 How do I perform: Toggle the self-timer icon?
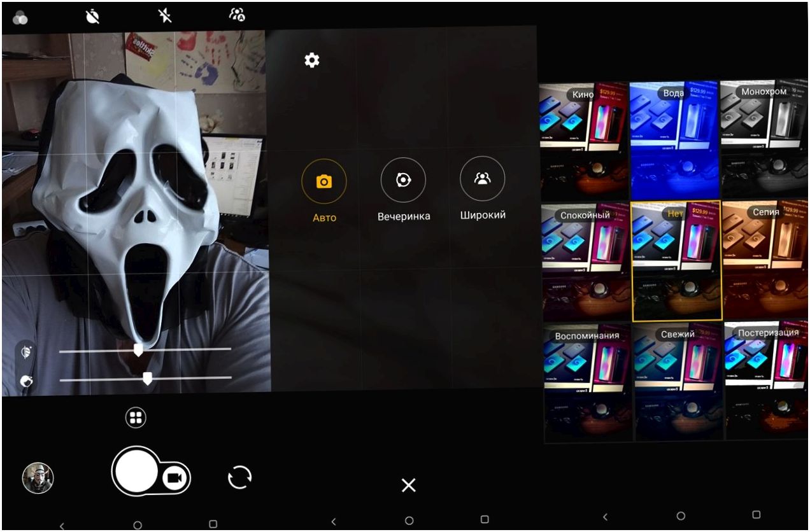tap(93, 17)
